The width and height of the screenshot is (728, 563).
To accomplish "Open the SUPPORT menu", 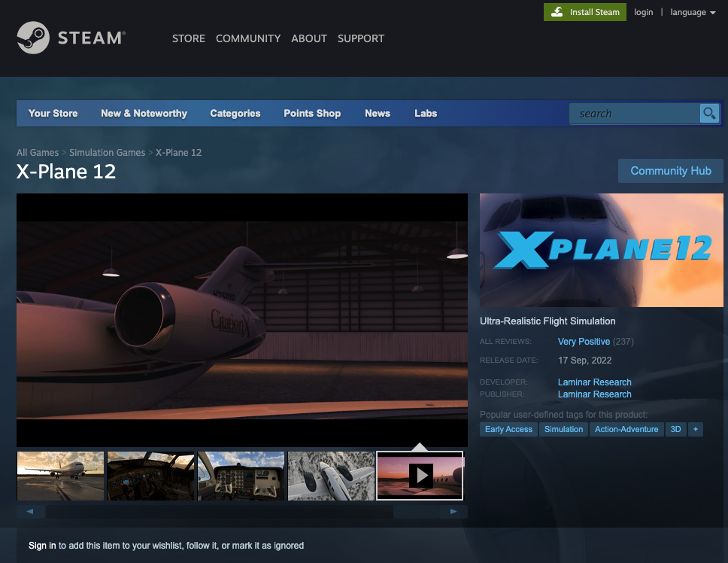I will tap(361, 38).
